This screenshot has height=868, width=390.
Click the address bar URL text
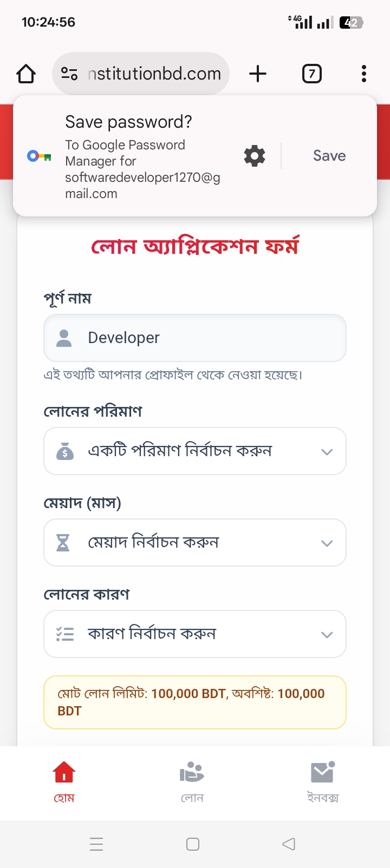154,74
